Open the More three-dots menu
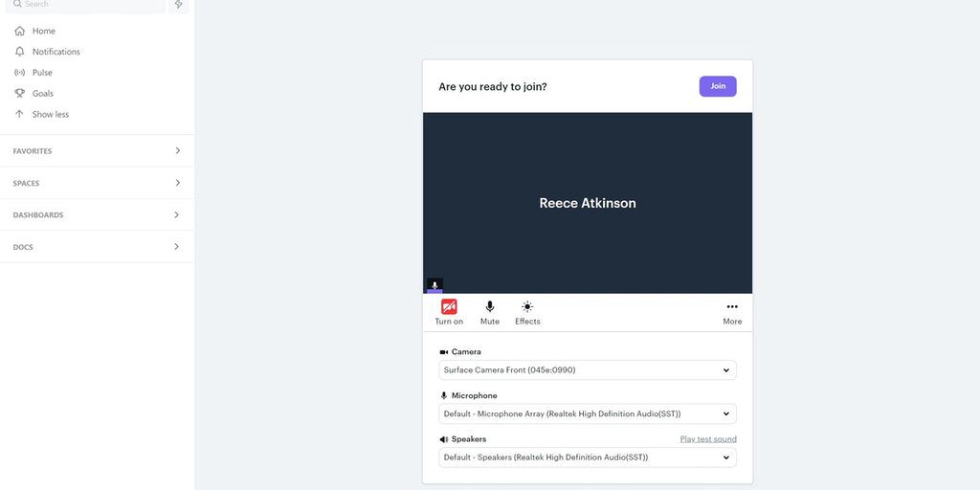The width and height of the screenshot is (980, 490). [x=732, y=306]
